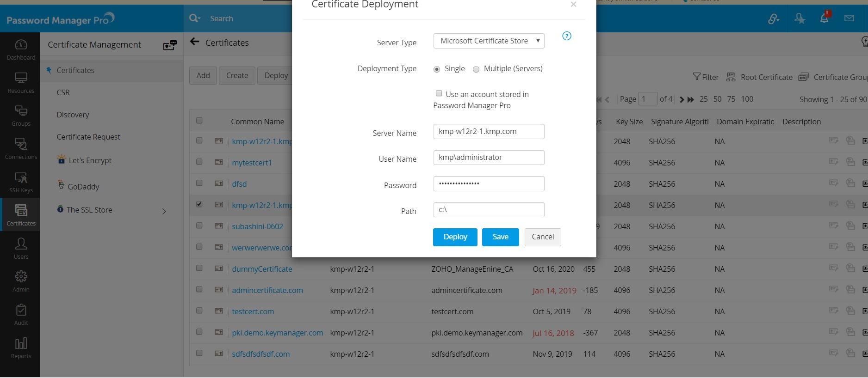868x378 pixels.
Task: Click the Certificate Management panel toggle icon
Action: coord(170,45)
